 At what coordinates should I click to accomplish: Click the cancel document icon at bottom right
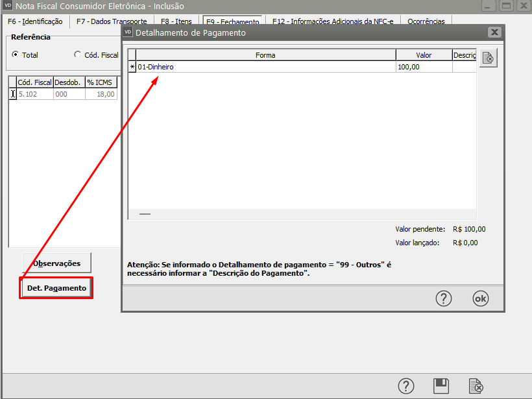[476, 385]
